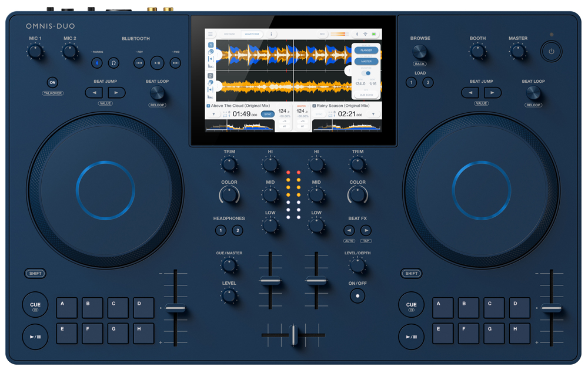Hit the right deck play/pause button
The width and height of the screenshot is (588, 370).
point(412,337)
